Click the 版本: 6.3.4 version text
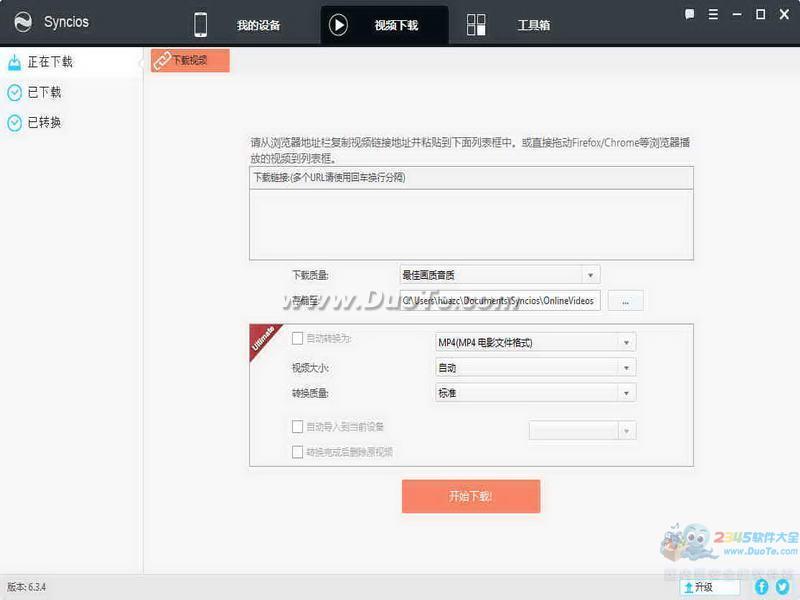 click(27, 587)
